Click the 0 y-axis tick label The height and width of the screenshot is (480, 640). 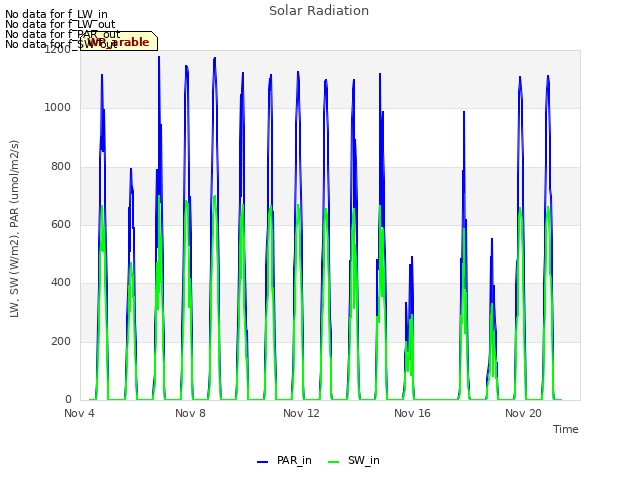pyautogui.click(x=68, y=400)
